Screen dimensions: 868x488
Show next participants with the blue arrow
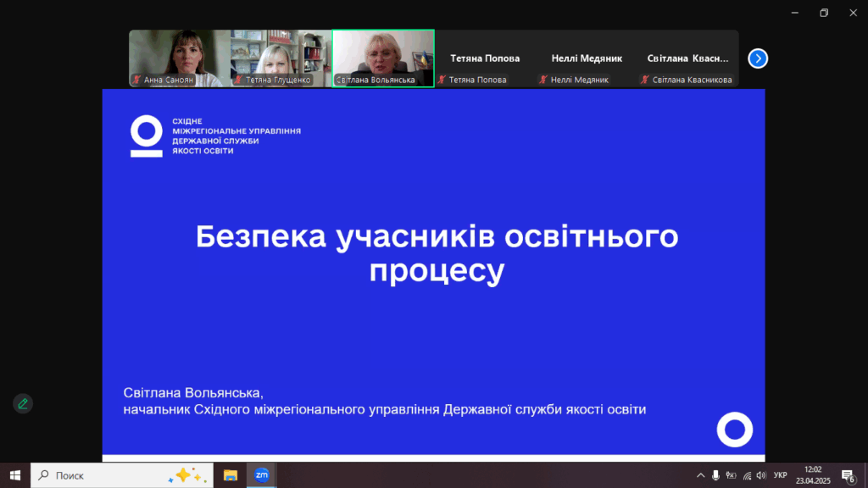point(758,58)
